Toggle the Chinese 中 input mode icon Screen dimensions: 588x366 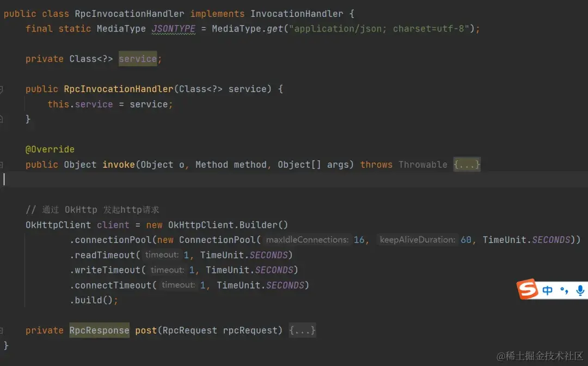tap(548, 290)
